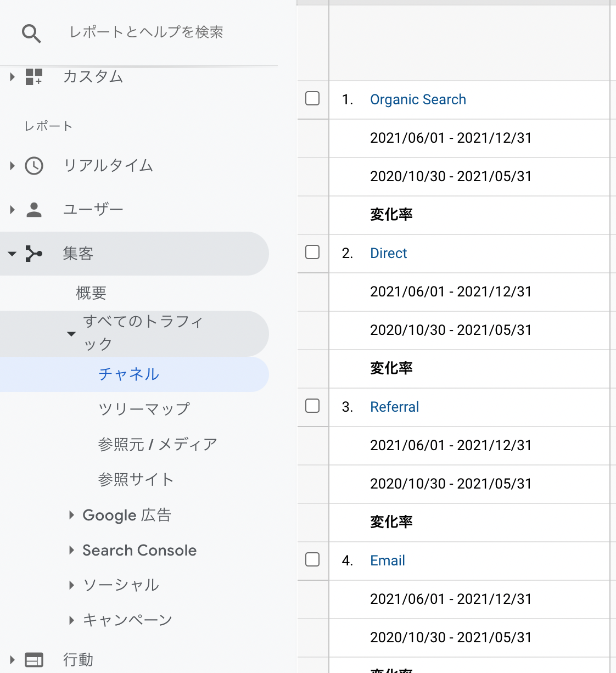Click the 行動 menu label

[x=78, y=660]
